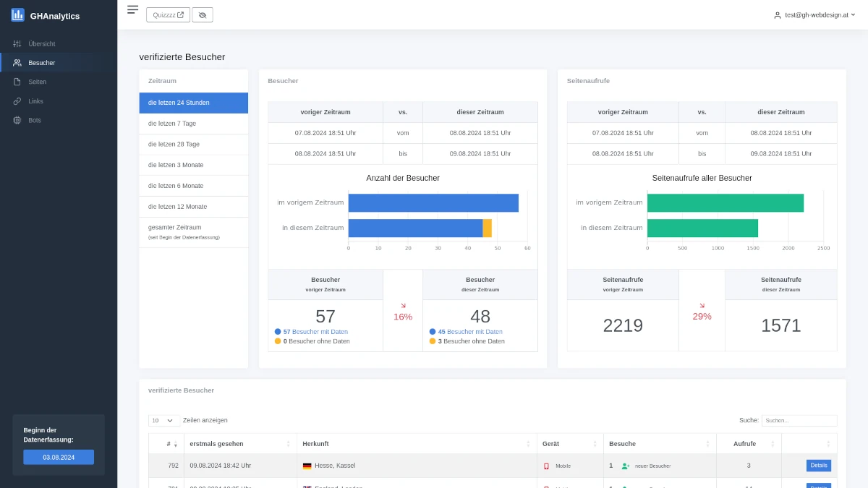This screenshot has height=488, width=868.
Task: Click the red mobile device icon for visitor 792
Action: [546, 466]
